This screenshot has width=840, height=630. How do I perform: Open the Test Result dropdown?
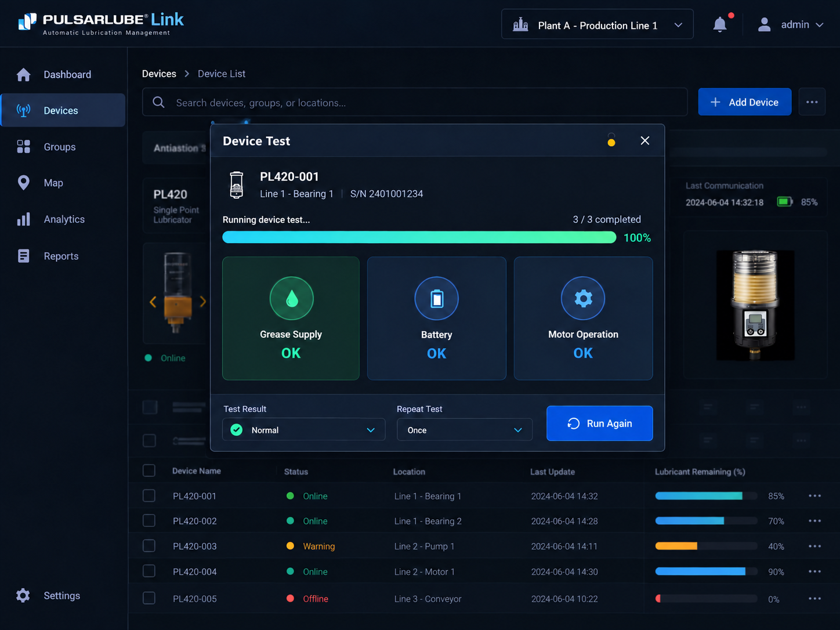coord(303,430)
